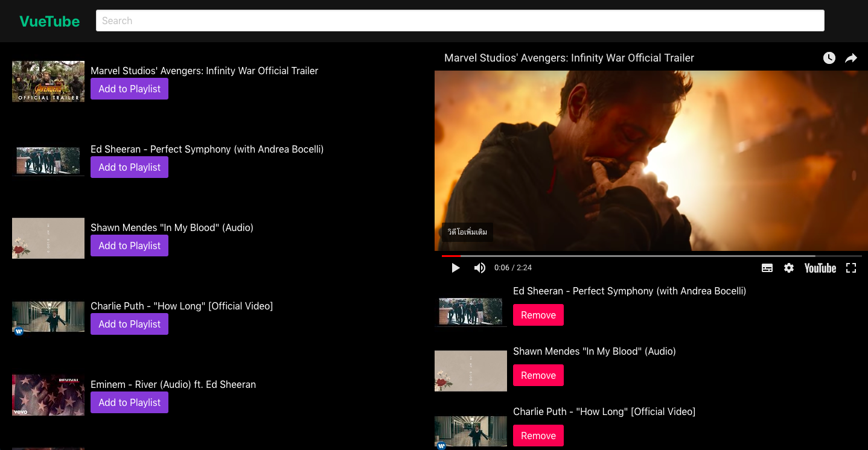Click the 0:06 / 2:24 time display
The width and height of the screenshot is (868, 450).
pyautogui.click(x=513, y=268)
